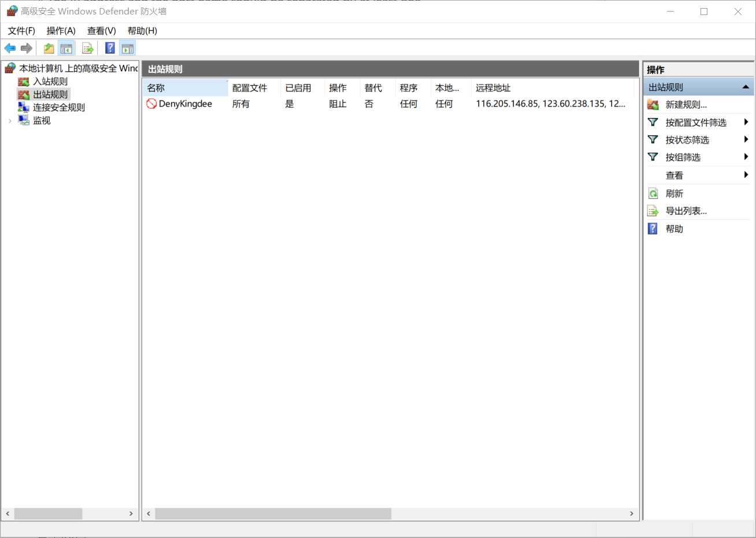Click the 阻止 action cell

338,104
